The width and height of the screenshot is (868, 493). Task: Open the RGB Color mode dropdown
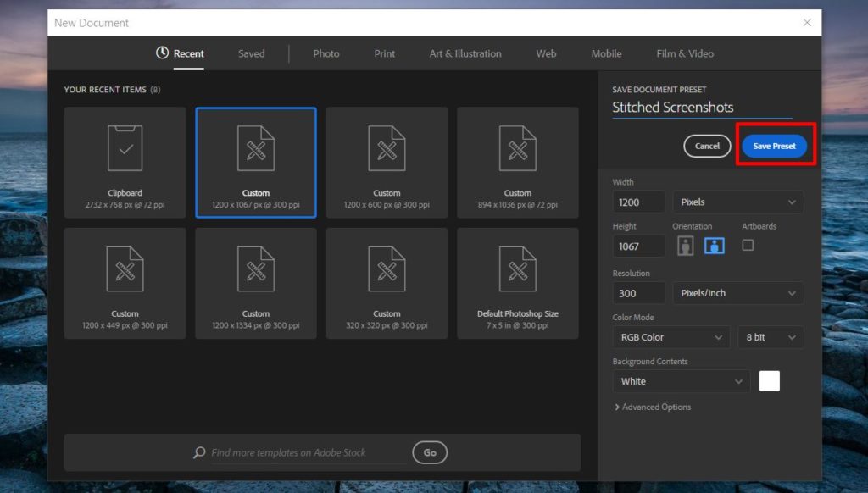click(670, 336)
